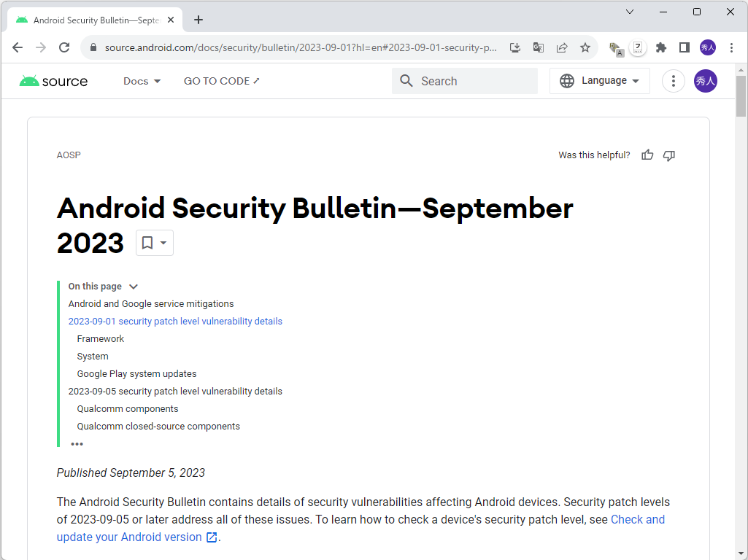Open the Docs dropdown menu
Screen dimensions: 748x560
pyautogui.click(x=142, y=81)
